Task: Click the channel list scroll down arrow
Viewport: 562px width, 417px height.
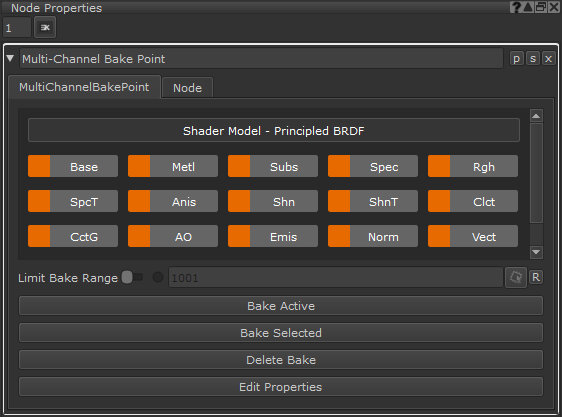Action: [x=536, y=252]
